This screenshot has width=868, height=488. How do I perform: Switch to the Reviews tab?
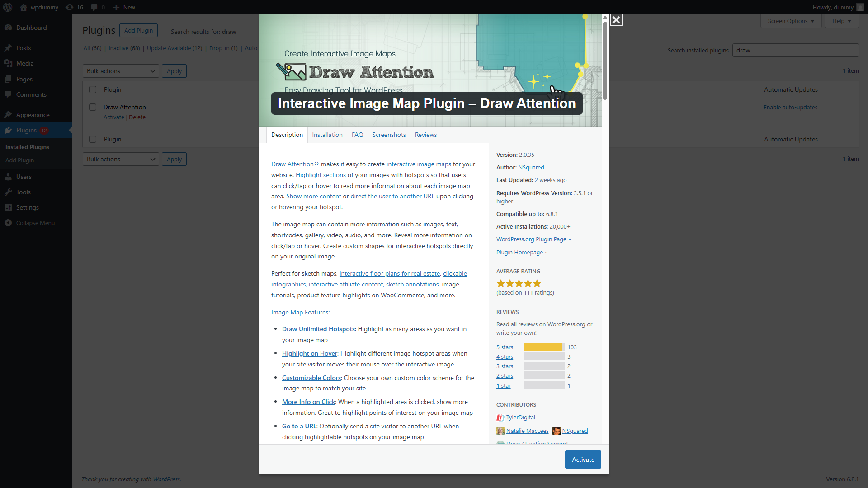426,135
